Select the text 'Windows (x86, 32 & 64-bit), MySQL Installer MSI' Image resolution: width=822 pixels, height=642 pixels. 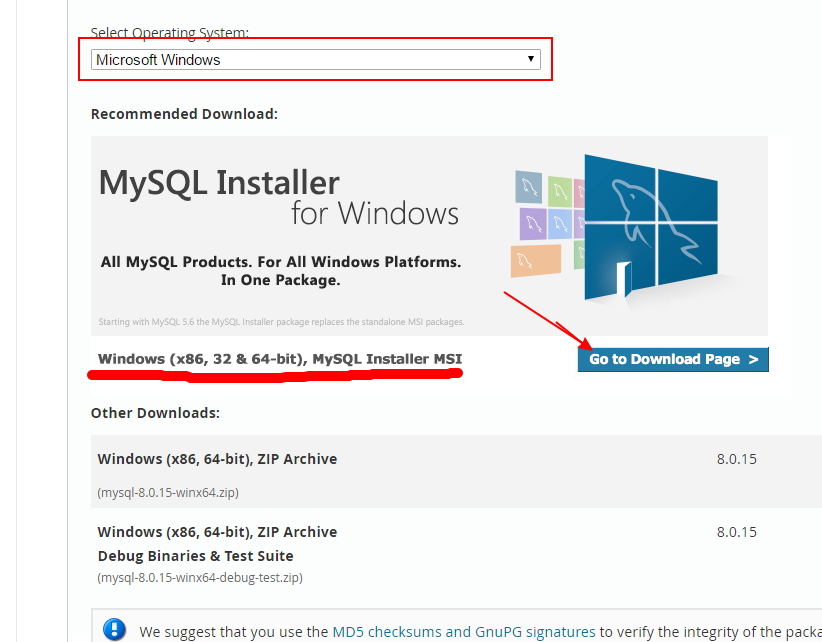pos(280,359)
